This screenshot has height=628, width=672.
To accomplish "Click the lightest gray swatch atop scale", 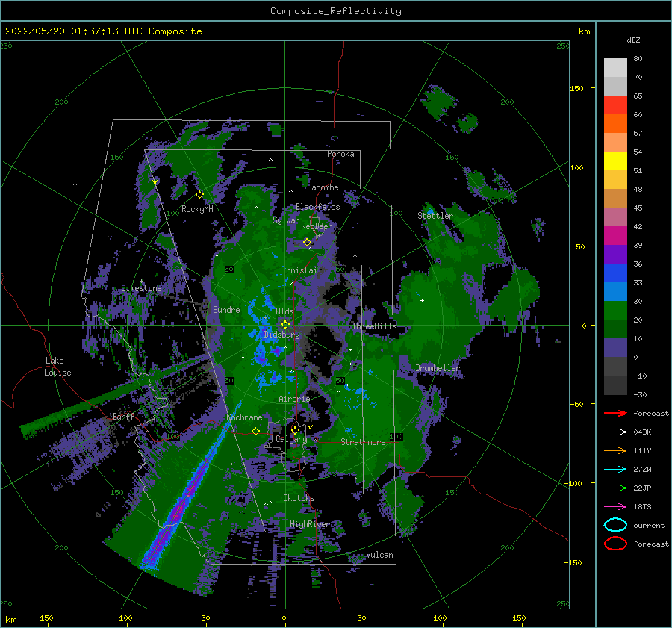I will (x=615, y=67).
